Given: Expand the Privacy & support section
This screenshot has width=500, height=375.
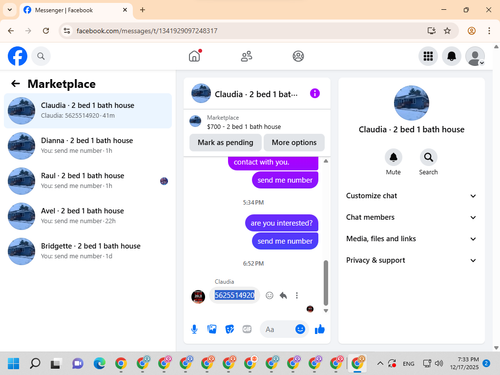Looking at the screenshot, I should (411, 260).
